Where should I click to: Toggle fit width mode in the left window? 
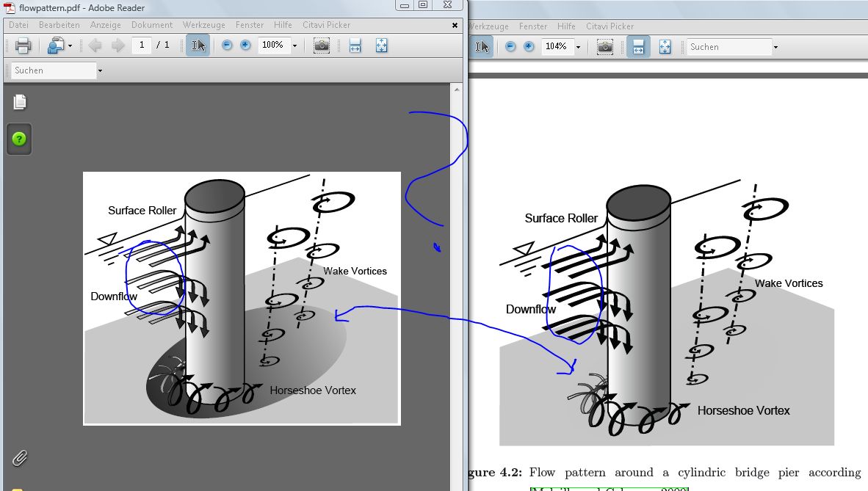tap(355, 46)
